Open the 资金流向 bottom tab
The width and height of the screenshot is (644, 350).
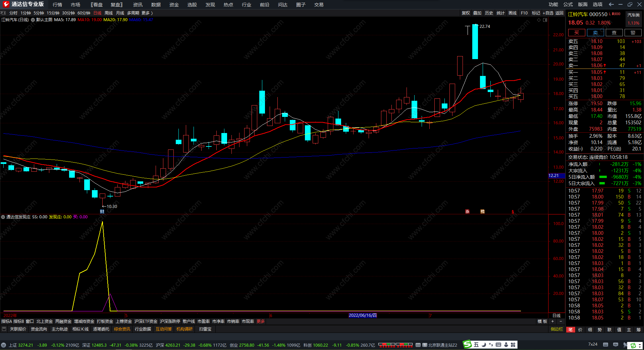coord(39,329)
